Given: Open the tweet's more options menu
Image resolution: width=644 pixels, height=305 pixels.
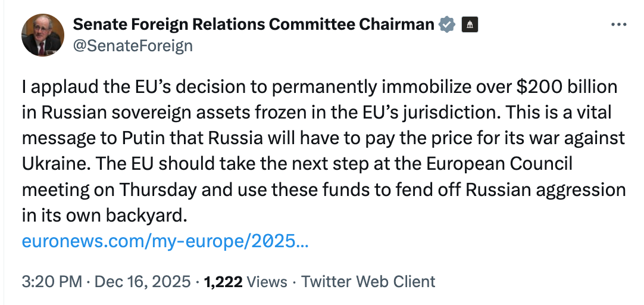Looking at the screenshot, I should pos(619,25).
